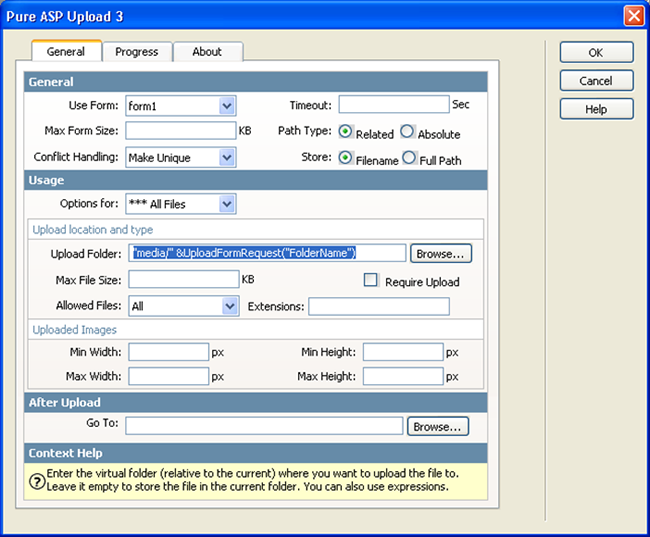650x537 pixels.
Task: Click the Max Height field
Action: point(403,376)
